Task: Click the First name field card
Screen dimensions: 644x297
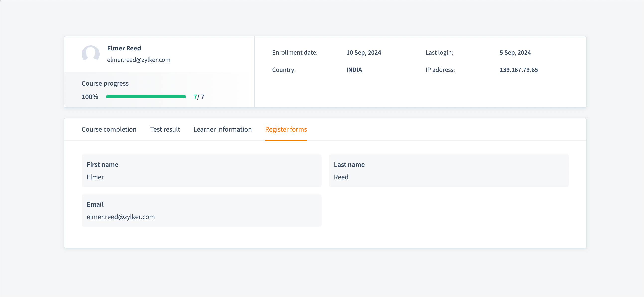Action: point(201,171)
